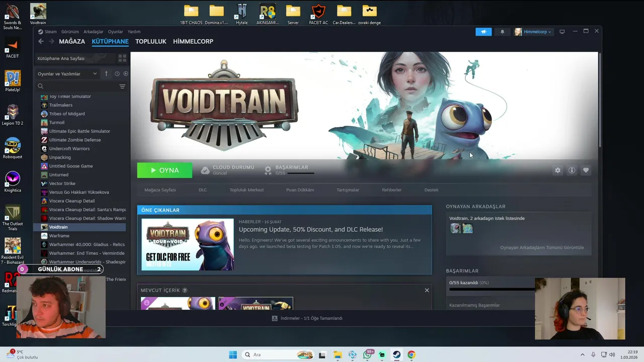Open PlateUp! desktop icon

point(13,81)
